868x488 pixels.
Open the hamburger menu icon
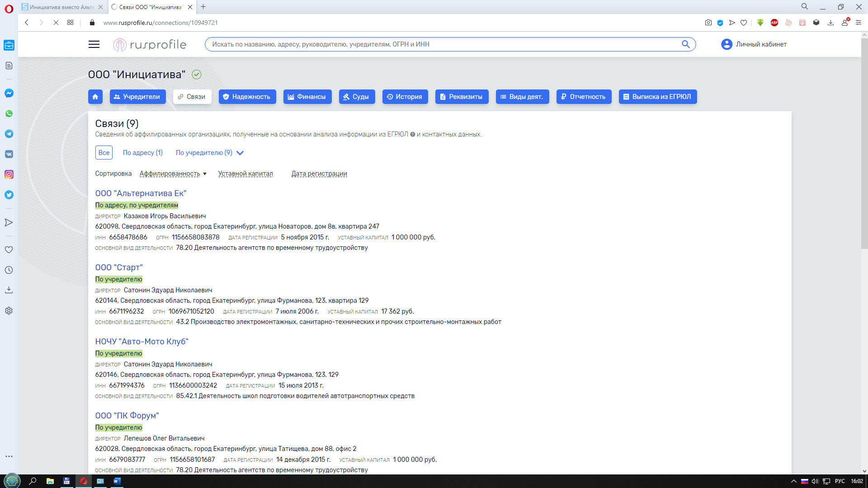[94, 44]
